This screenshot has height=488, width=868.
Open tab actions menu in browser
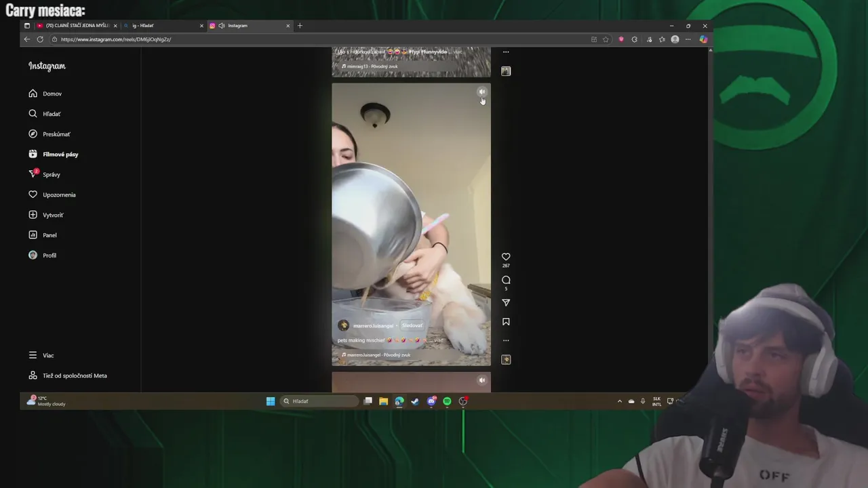tap(27, 26)
